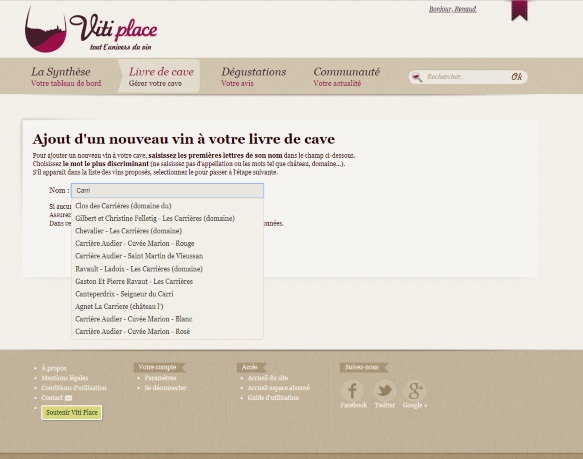Click the Soutenir Viti Place button
The width and height of the screenshot is (583, 459).
pos(71,413)
